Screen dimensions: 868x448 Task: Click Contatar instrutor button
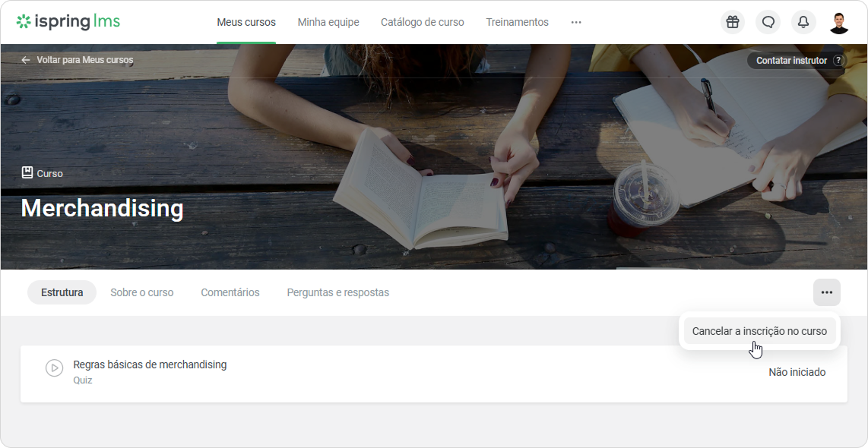pos(797,60)
